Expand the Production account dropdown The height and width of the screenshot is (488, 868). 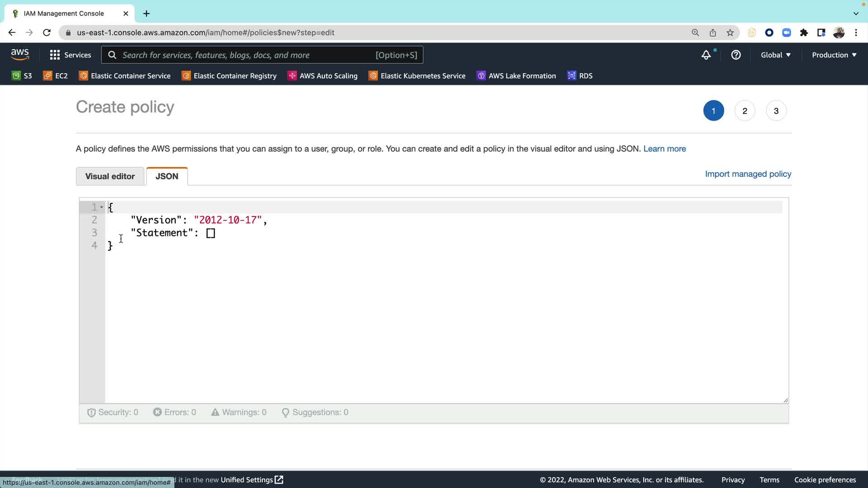point(834,55)
